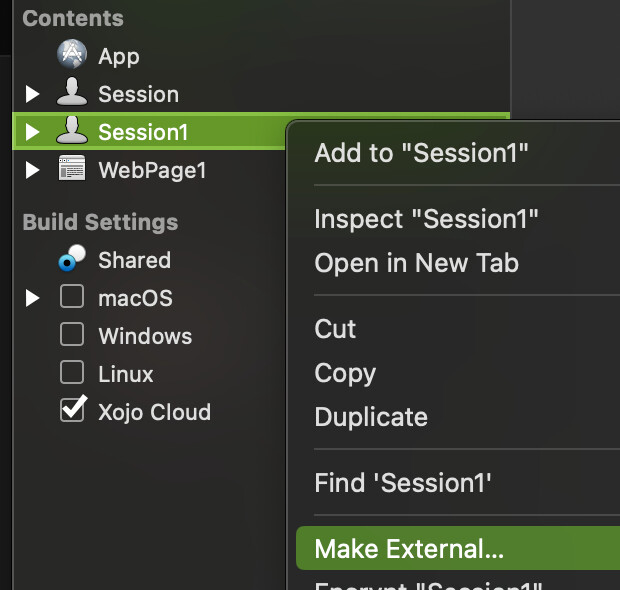Select the App item label
Screen dimensions: 620x590
coord(119,57)
